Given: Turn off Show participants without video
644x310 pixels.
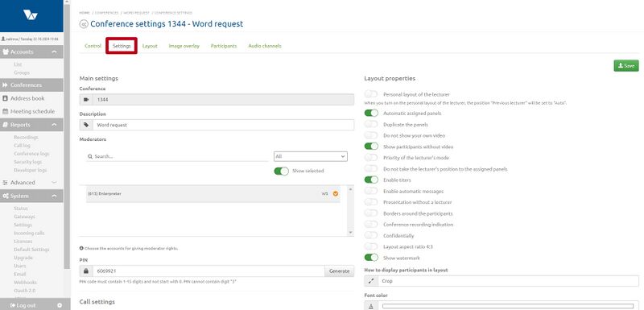Looking at the screenshot, I should point(371,147).
